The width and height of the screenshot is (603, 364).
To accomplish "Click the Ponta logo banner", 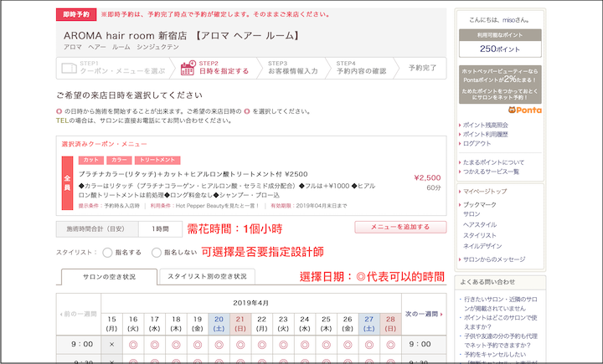I will point(523,110).
